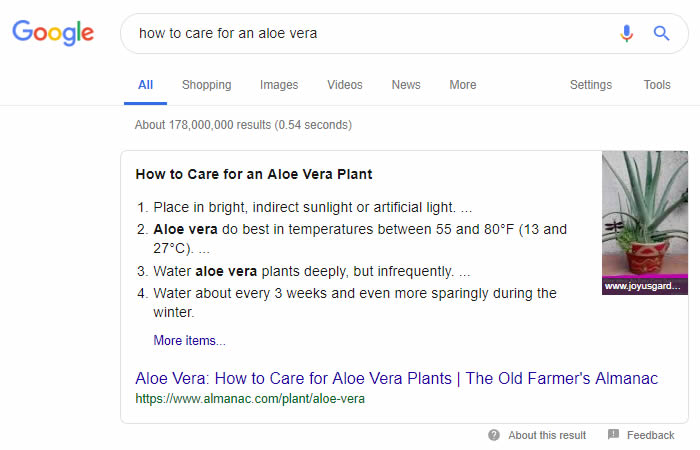Switch to the News tab

pyautogui.click(x=406, y=85)
